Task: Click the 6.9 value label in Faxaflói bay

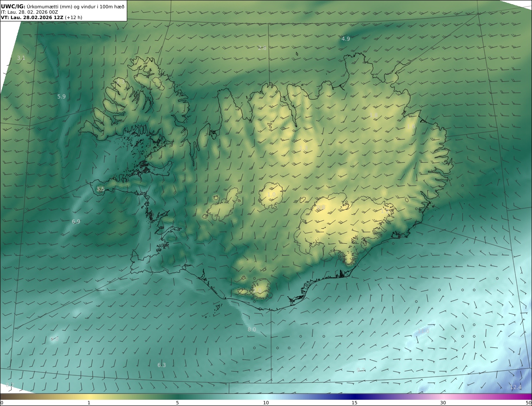Action: pyautogui.click(x=76, y=222)
